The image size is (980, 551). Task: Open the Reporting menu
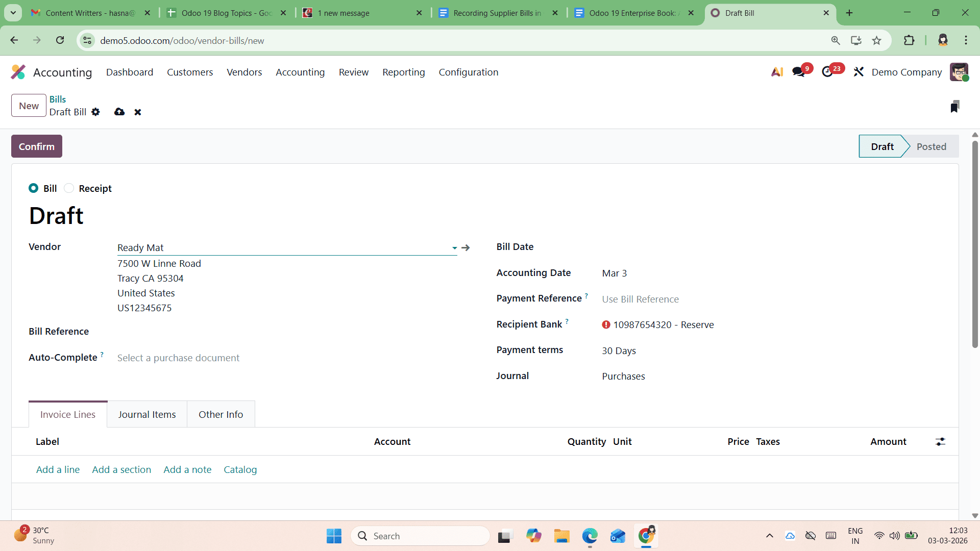(403, 72)
